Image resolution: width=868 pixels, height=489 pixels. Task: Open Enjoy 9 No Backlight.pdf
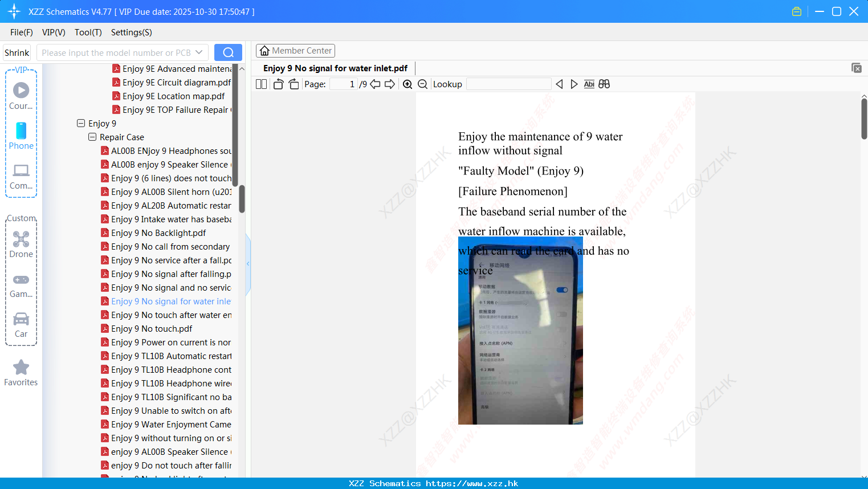[153, 233]
